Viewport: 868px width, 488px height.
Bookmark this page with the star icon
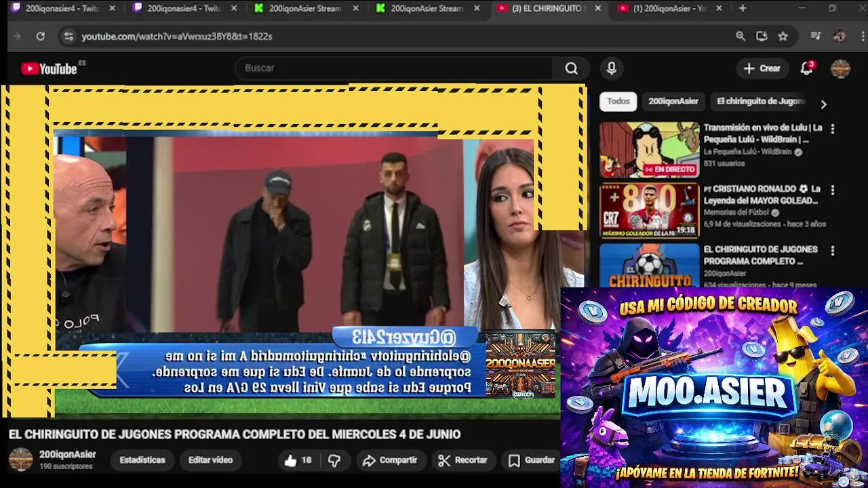pyautogui.click(x=783, y=36)
